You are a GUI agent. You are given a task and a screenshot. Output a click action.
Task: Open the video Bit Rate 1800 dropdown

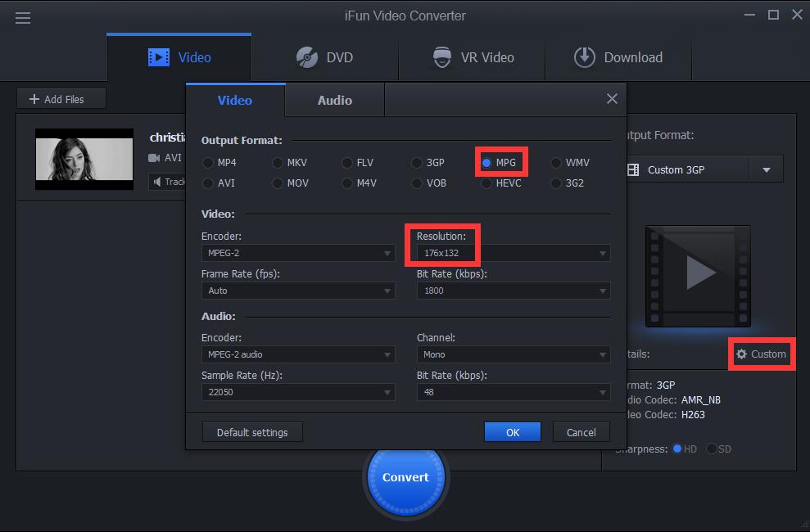[x=514, y=291]
